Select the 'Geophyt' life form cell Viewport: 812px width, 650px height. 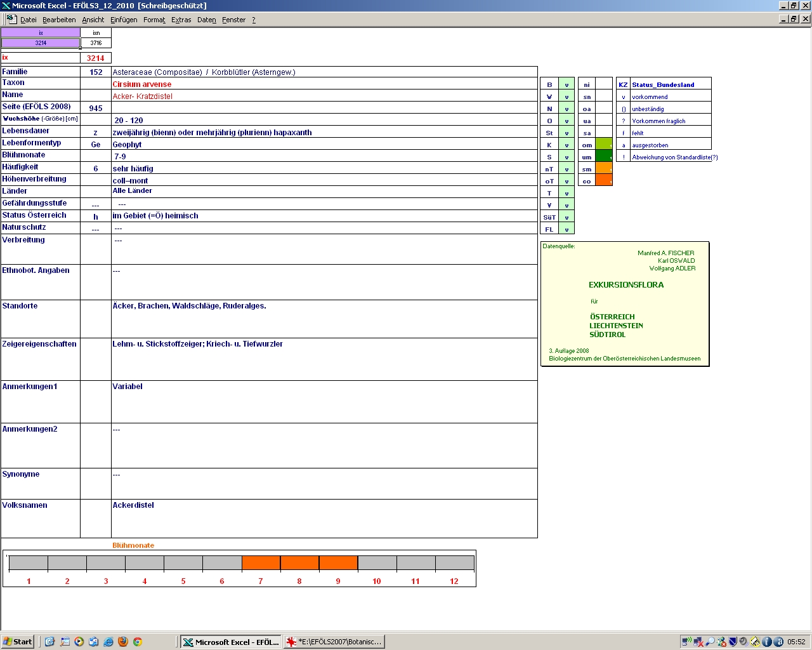click(324, 144)
